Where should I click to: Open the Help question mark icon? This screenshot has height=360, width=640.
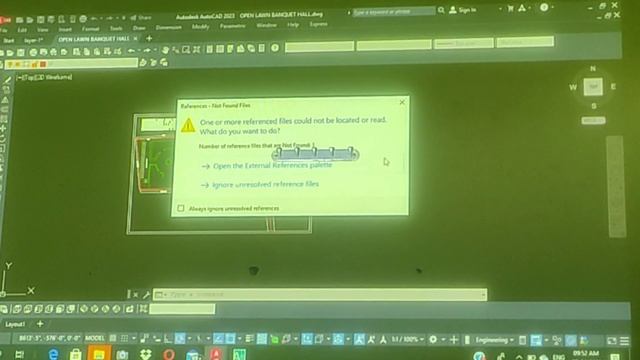point(544,7)
